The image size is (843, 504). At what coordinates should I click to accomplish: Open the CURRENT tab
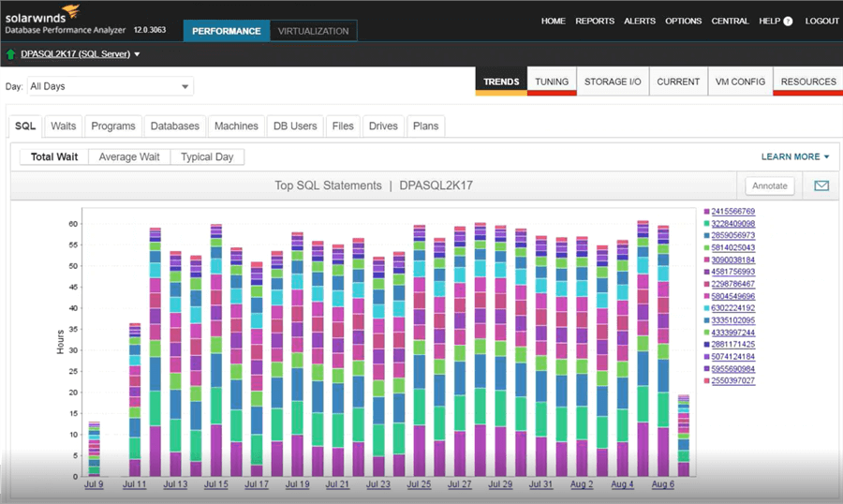tap(678, 82)
